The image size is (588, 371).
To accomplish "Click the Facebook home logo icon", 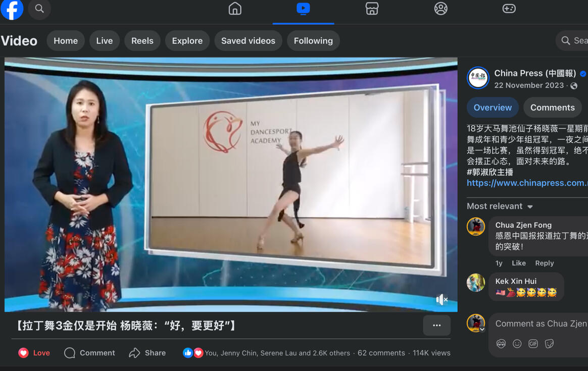I will coord(12,10).
